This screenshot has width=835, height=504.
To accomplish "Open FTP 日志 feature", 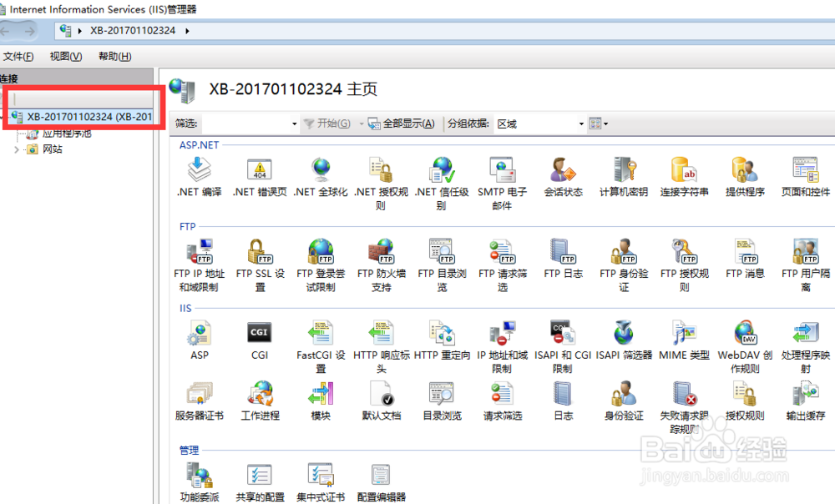I will click(564, 260).
